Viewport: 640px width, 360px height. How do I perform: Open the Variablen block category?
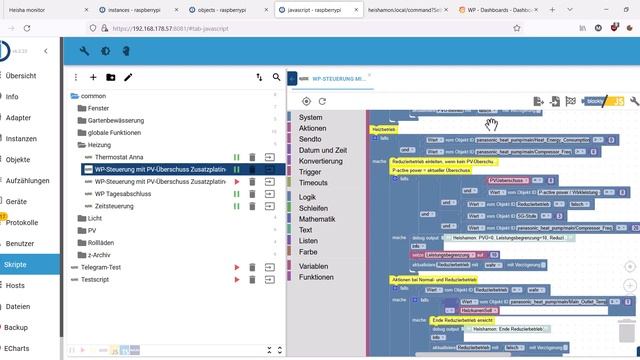click(313, 266)
